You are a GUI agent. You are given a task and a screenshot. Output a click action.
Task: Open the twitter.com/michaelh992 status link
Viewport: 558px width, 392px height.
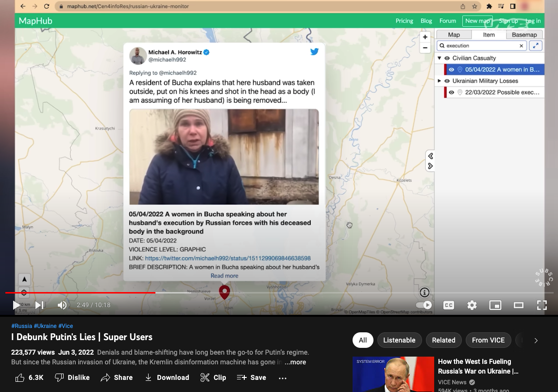[x=228, y=259]
